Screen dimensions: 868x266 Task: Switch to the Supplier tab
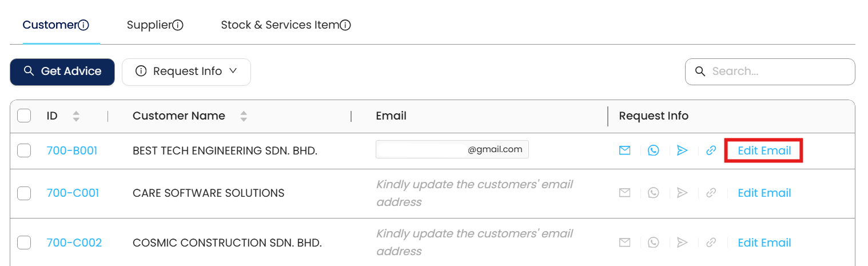(x=149, y=25)
